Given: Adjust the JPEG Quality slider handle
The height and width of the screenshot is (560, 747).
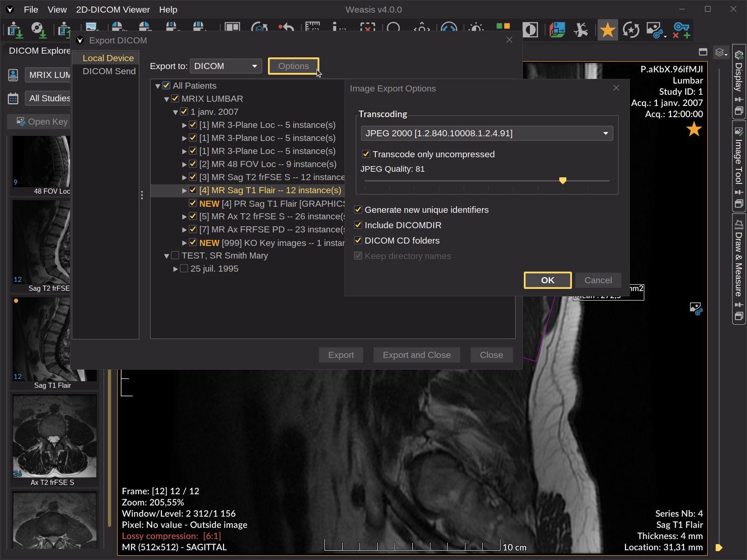Looking at the screenshot, I should (x=563, y=181).
